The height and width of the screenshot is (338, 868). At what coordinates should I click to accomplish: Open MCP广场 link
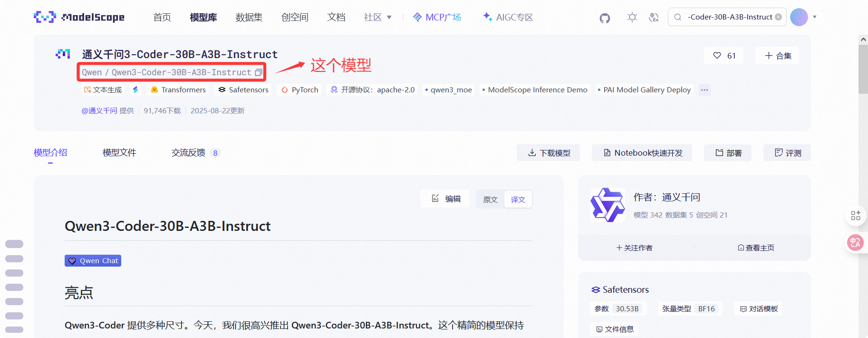tap(437, 17)
